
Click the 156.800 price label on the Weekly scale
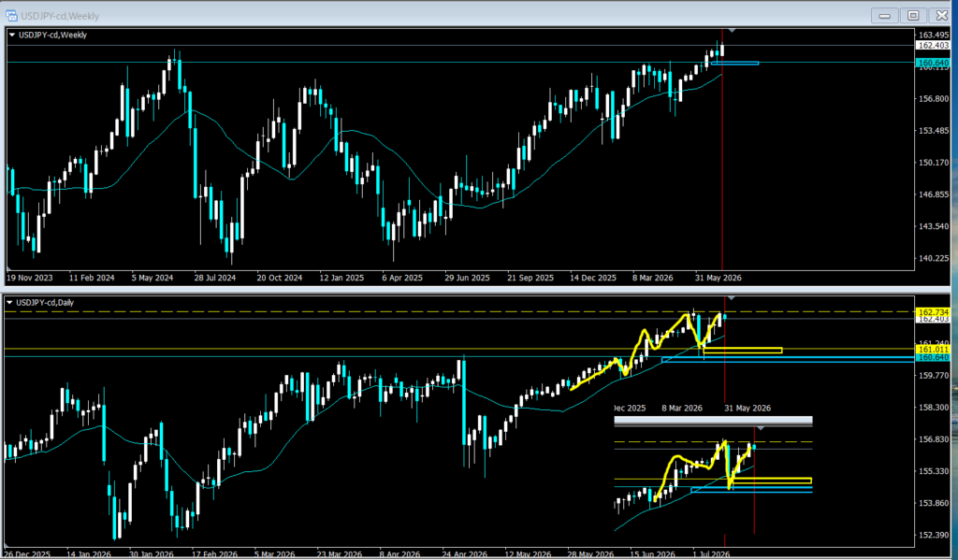[x=934, y=98]
